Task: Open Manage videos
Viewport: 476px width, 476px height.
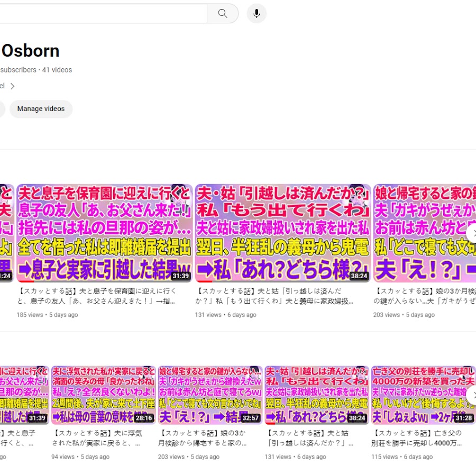Action: point(41,108)
